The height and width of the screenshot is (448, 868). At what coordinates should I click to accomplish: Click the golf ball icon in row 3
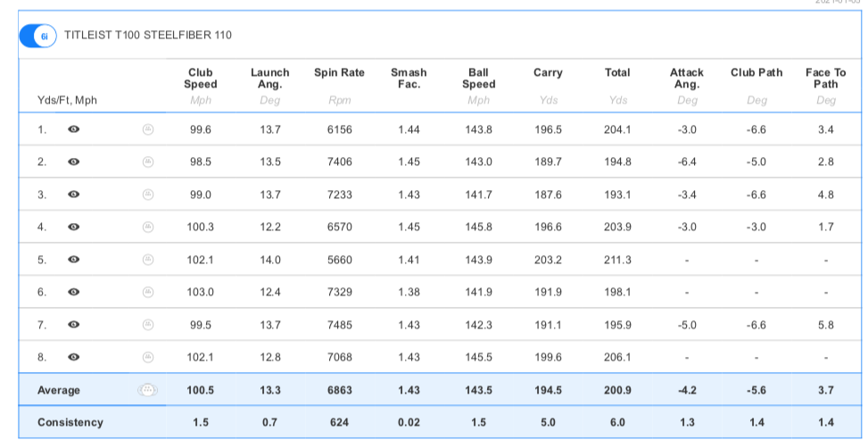coord(149,195)
